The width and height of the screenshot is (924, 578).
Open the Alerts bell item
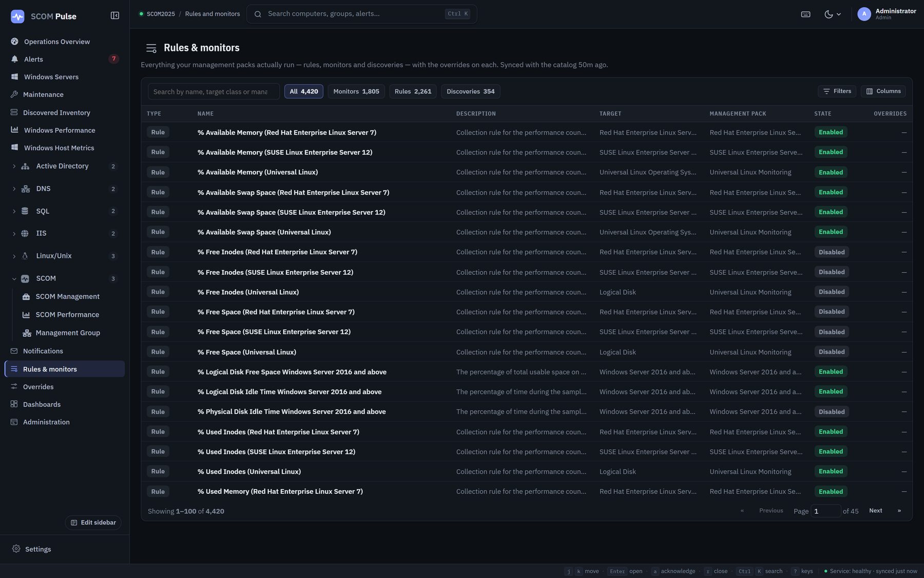[65, 59]
